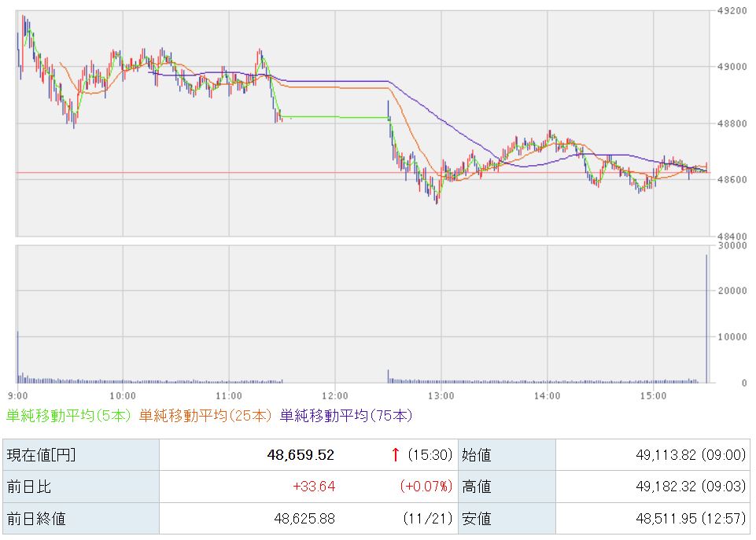Viewport: 756px width, 540px height.
Task: Click the 13:00 time axis label
Action: (x=441, y=395)
